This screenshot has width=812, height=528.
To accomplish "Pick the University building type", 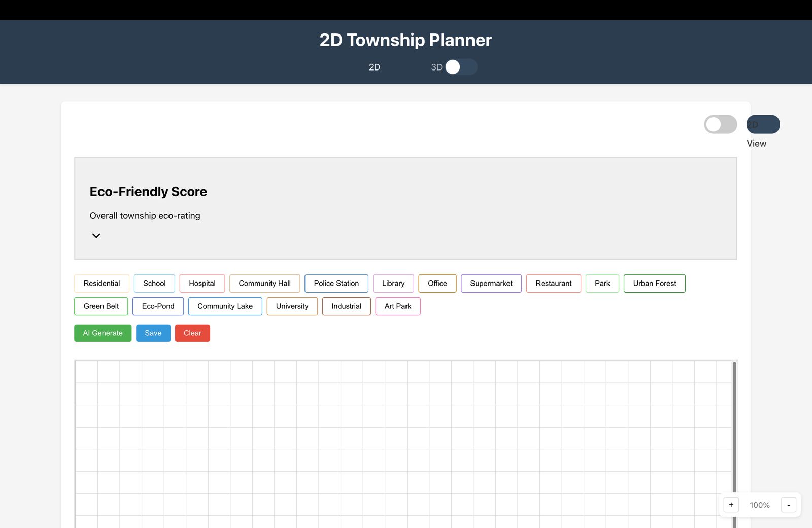I will click(292, 306).
